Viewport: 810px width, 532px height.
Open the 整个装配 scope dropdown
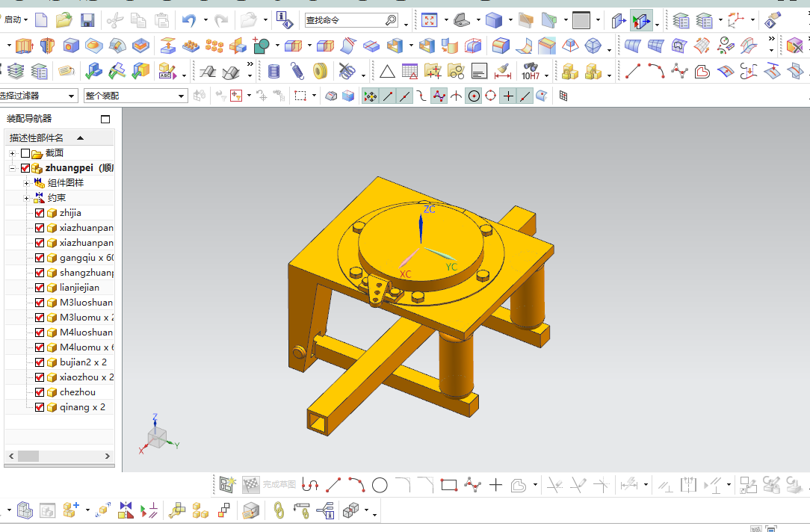pos(181,96)
